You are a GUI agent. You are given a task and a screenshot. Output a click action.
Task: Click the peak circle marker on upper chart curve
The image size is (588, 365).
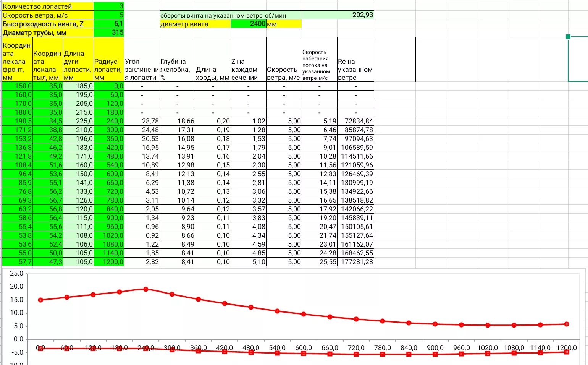146,289
